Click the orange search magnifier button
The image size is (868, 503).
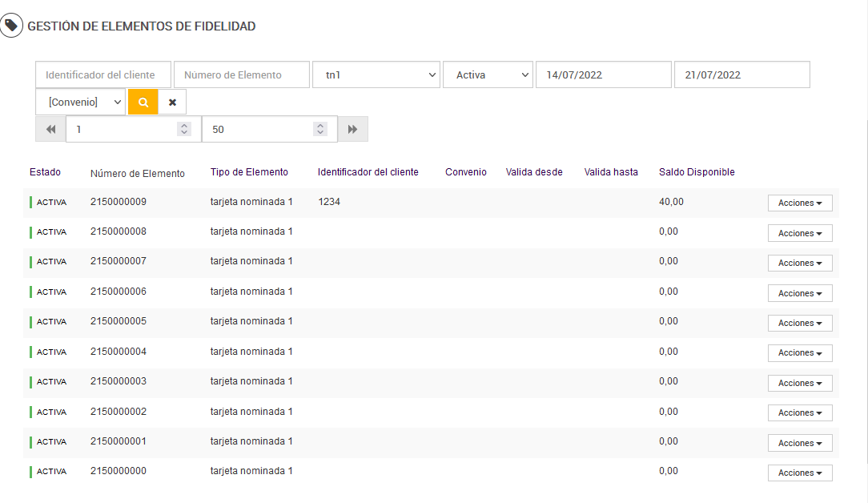[x=143, y=103]
